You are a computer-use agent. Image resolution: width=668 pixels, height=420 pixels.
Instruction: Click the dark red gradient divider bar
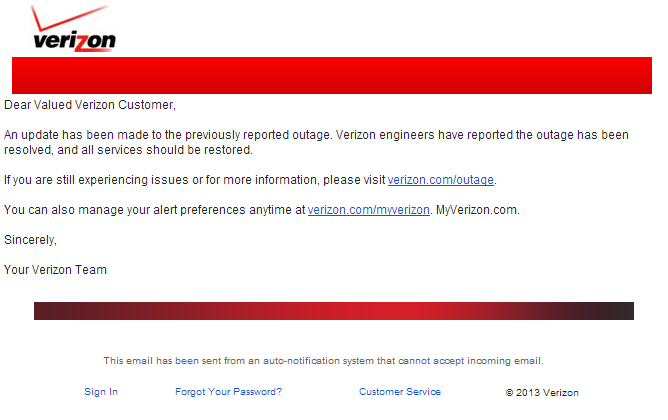pyautogui.click(x=334, y=311)
